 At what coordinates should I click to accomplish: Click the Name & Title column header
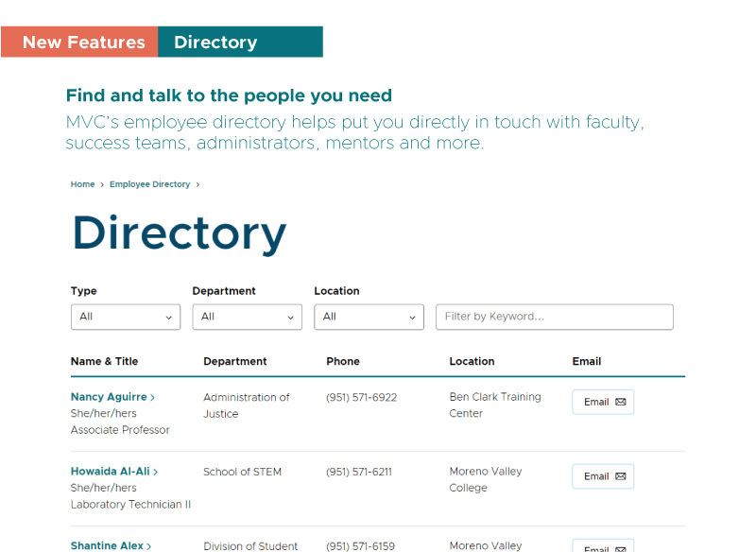point(104,361)
